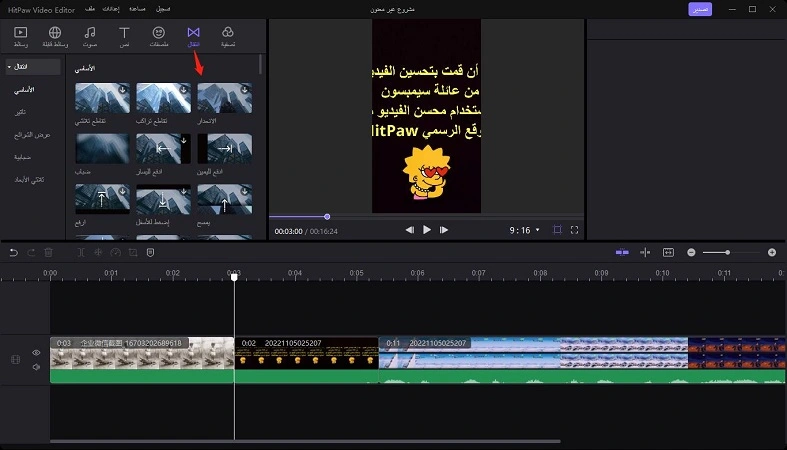The height and width of the screenshot is (450, 787).
Task: Click the Speed gauge icon
Action: tap(115, 252)
